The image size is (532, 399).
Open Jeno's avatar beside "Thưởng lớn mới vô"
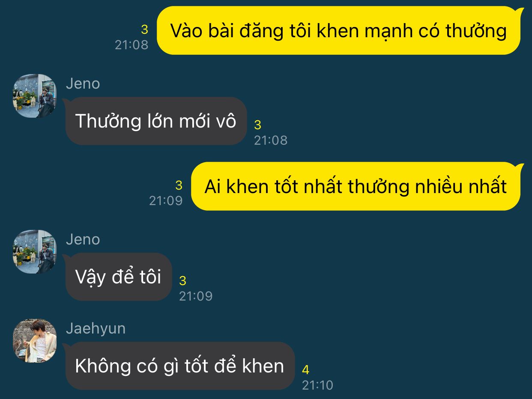click(x=35, y=96)
